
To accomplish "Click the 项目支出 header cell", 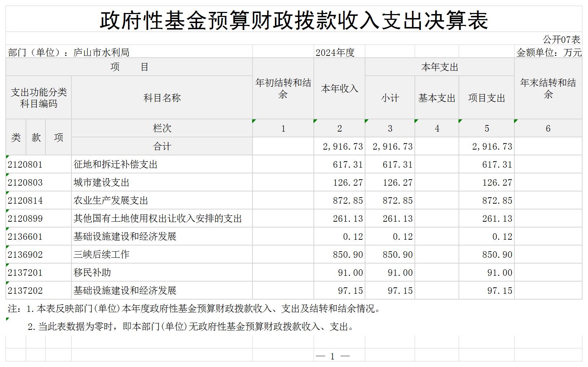I will [x=486, y=98].
